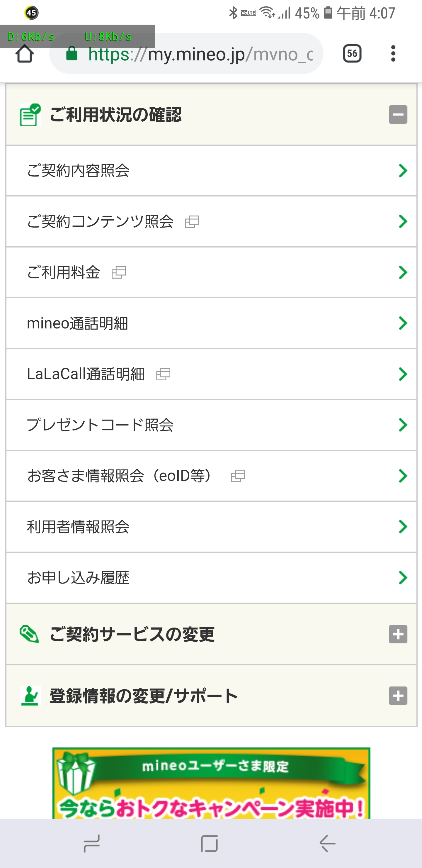Tap the green padlock security icon
The height and width of the screenshot is (868, 422).
(x=72, y=54)
